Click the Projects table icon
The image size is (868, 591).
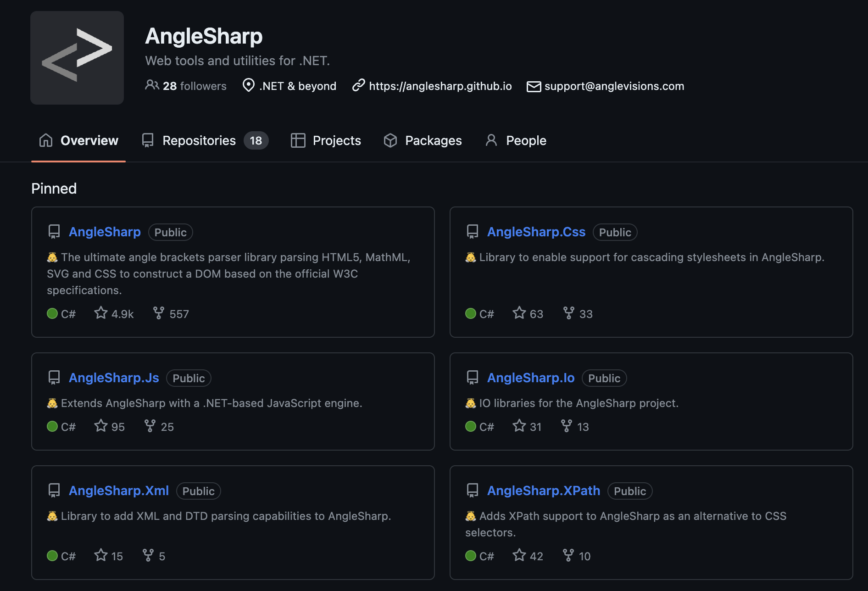(298, 140)
